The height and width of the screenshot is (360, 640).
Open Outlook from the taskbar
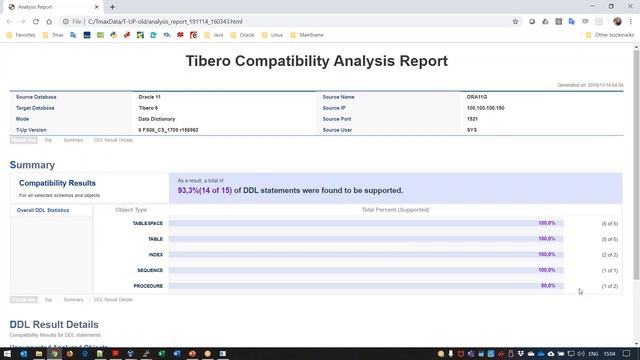pos(23,354)
